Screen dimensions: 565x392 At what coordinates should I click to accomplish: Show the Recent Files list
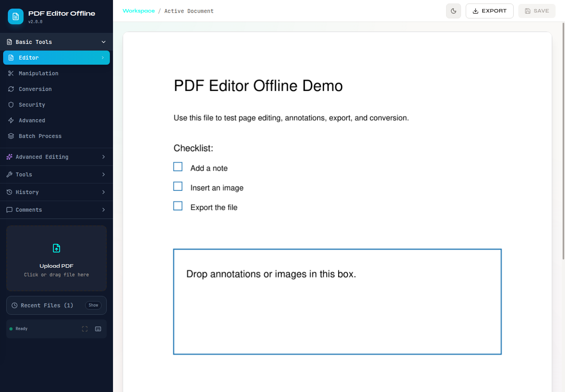pos(93,305)
